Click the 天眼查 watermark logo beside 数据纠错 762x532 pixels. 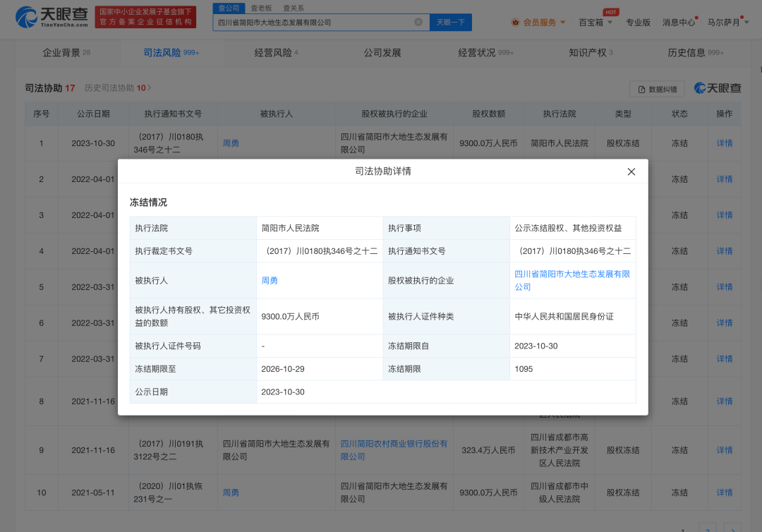[x=718, y=88]
